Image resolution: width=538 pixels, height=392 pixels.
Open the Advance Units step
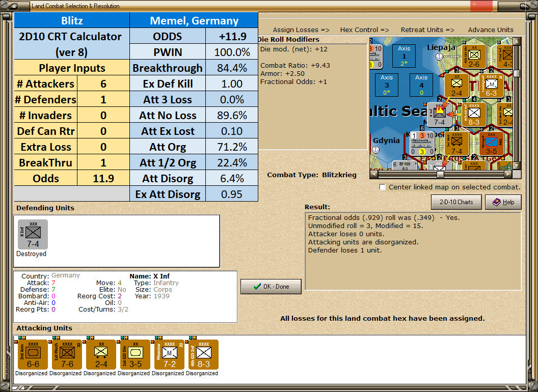point(491,30)
